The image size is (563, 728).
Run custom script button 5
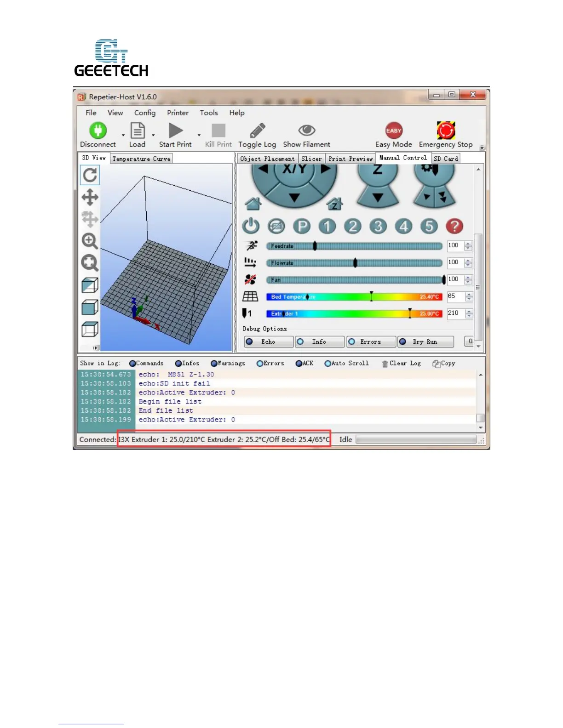point(429,226)
